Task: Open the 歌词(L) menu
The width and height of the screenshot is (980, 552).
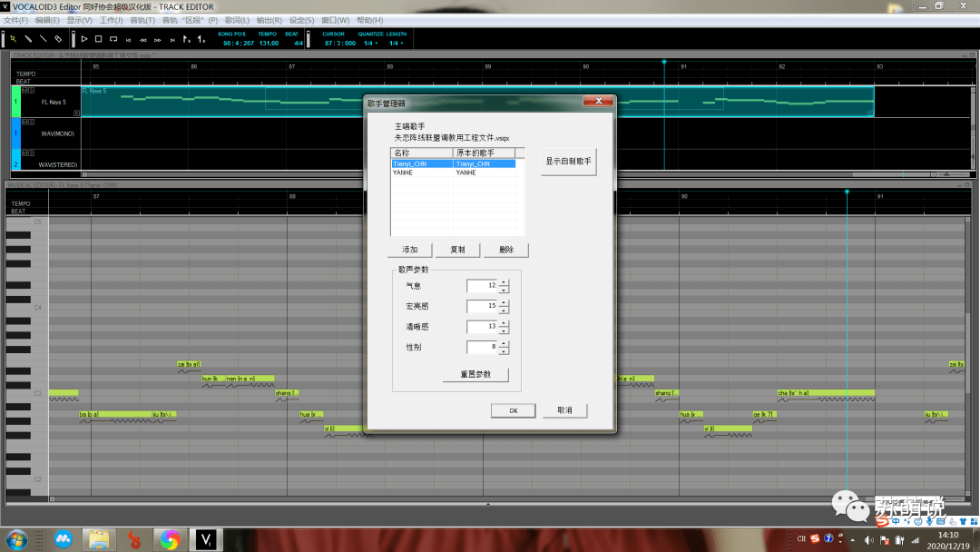Action: [237, 21]
